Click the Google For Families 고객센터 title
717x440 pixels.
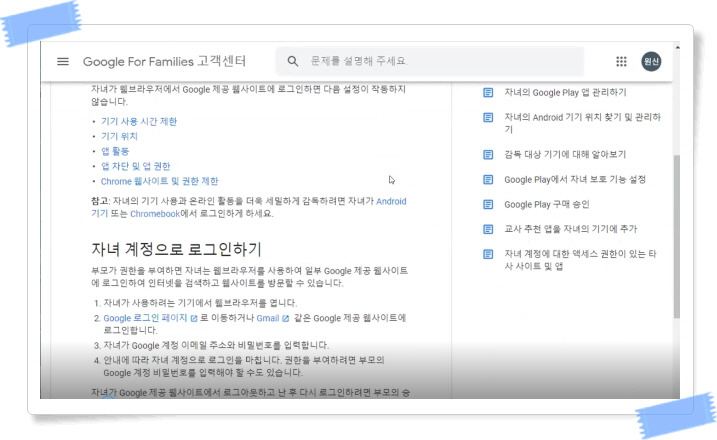point(164,61)
